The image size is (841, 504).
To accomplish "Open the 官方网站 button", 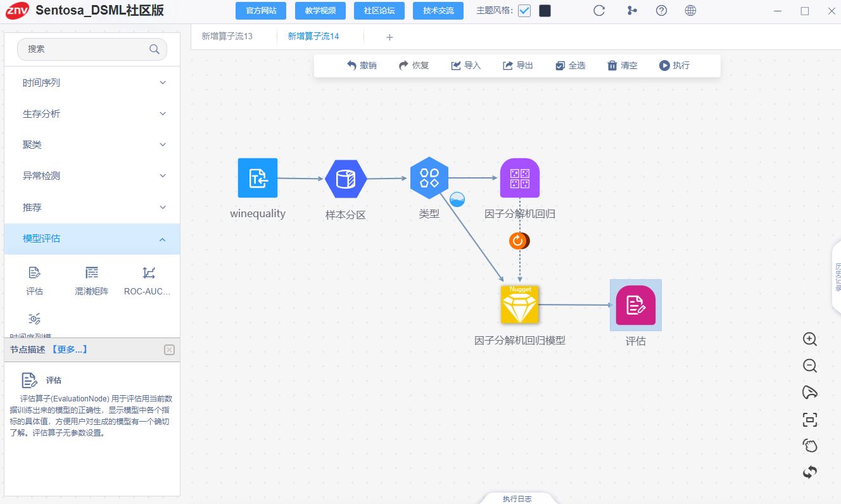I will (x=261, y=11).
